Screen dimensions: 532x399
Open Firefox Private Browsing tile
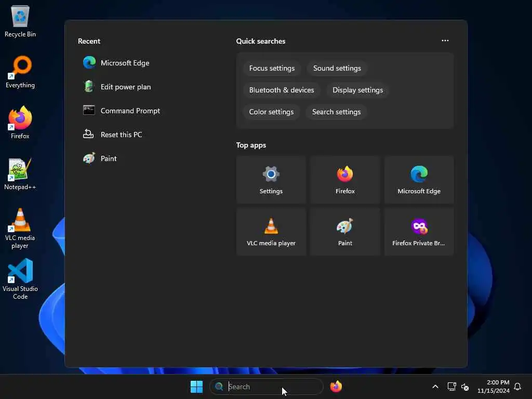point(419,232)
